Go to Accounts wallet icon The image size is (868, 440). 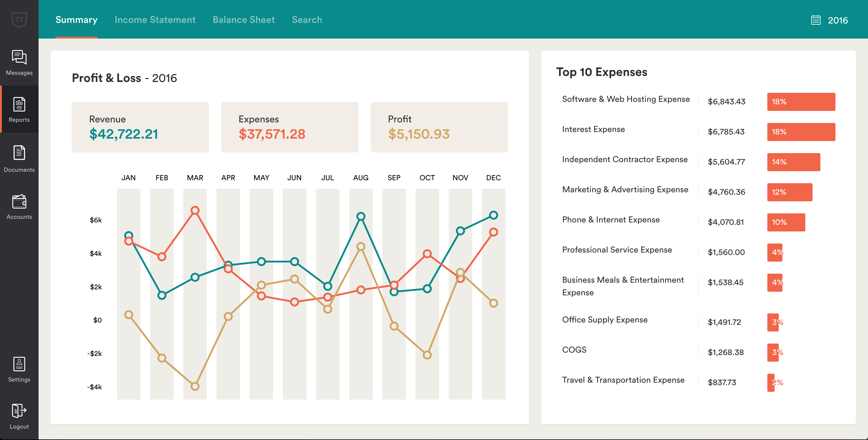click(x=19, y=202)
